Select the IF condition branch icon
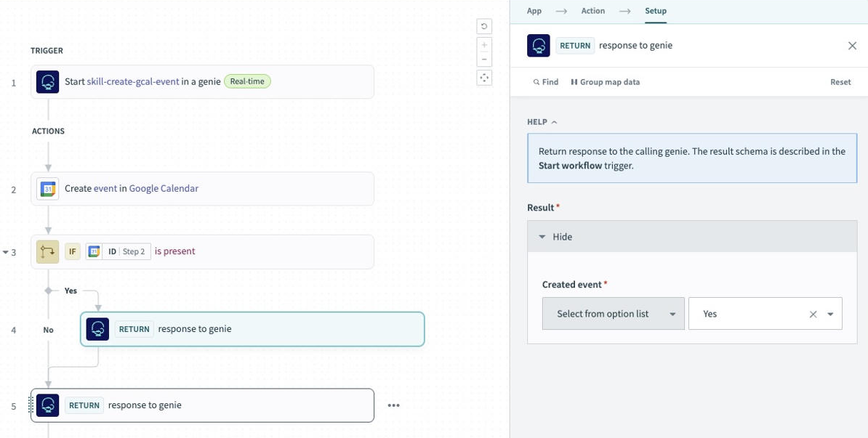The image size is (868, 438). 48,252
